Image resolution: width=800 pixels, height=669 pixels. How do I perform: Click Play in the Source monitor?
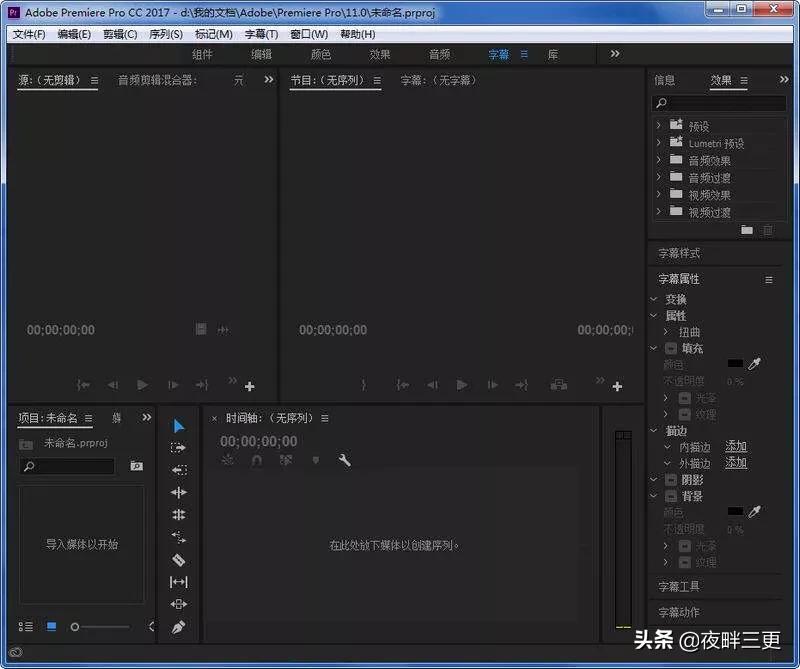click(x=143, y=384)
